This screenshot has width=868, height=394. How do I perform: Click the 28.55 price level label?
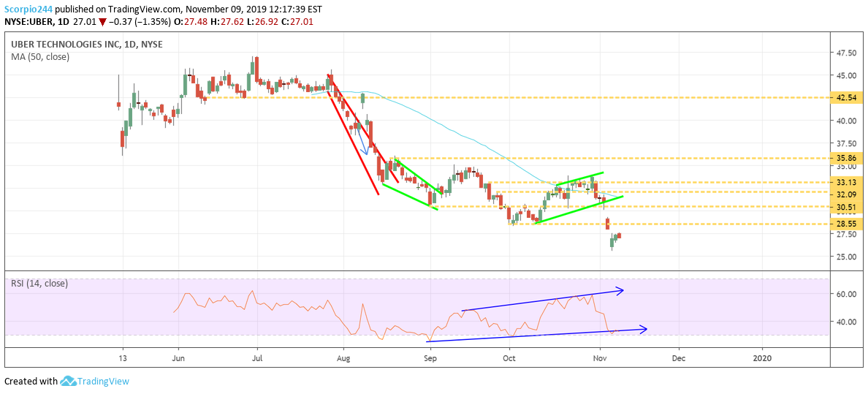[x=847, y=224]
